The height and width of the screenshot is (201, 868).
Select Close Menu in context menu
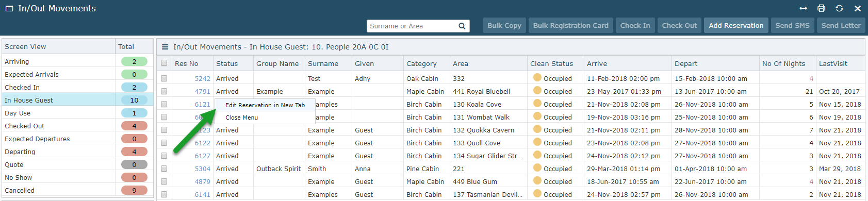pos(241,118)
